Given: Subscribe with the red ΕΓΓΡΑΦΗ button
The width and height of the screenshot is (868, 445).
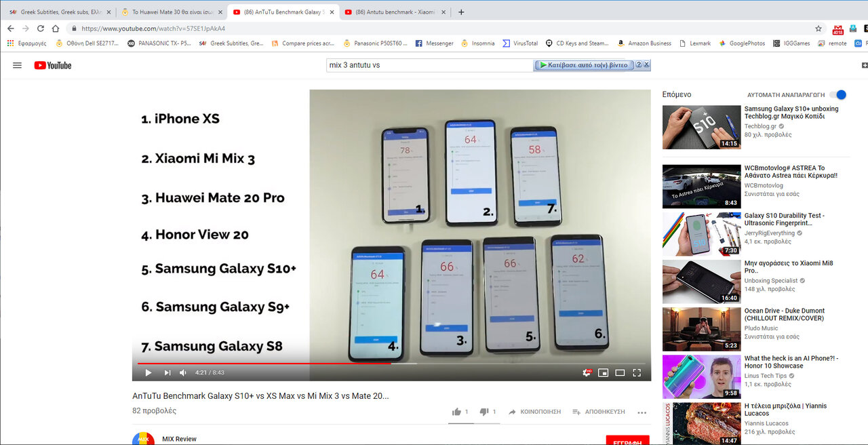Looking at the screenshot, I should pyautogui.click(x=627, y=440).
